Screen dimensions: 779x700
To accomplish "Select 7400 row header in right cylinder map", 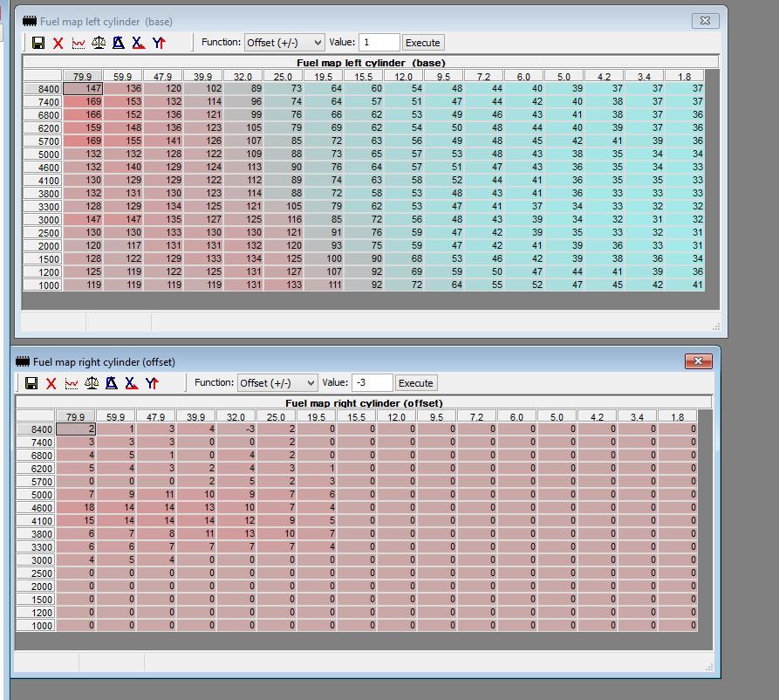I will click(36, 443).
